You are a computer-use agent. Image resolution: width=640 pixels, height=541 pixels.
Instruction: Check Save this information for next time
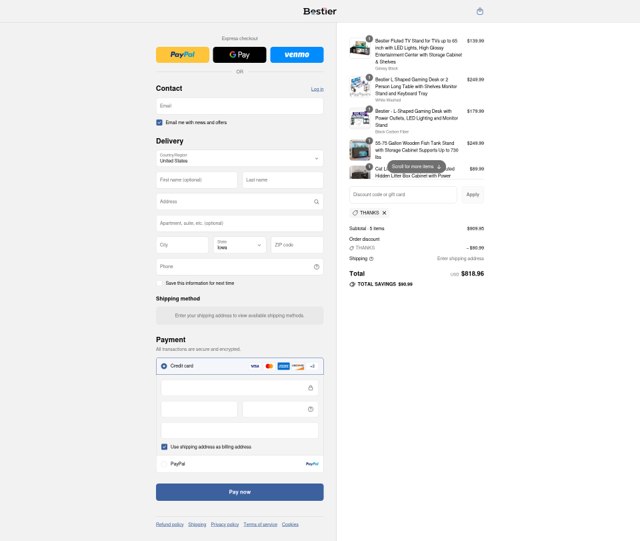159,283
